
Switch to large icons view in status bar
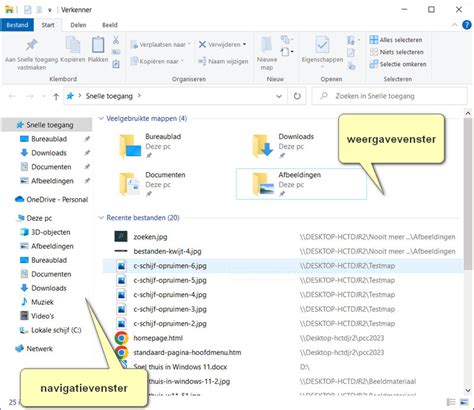[x=464, y=402]
